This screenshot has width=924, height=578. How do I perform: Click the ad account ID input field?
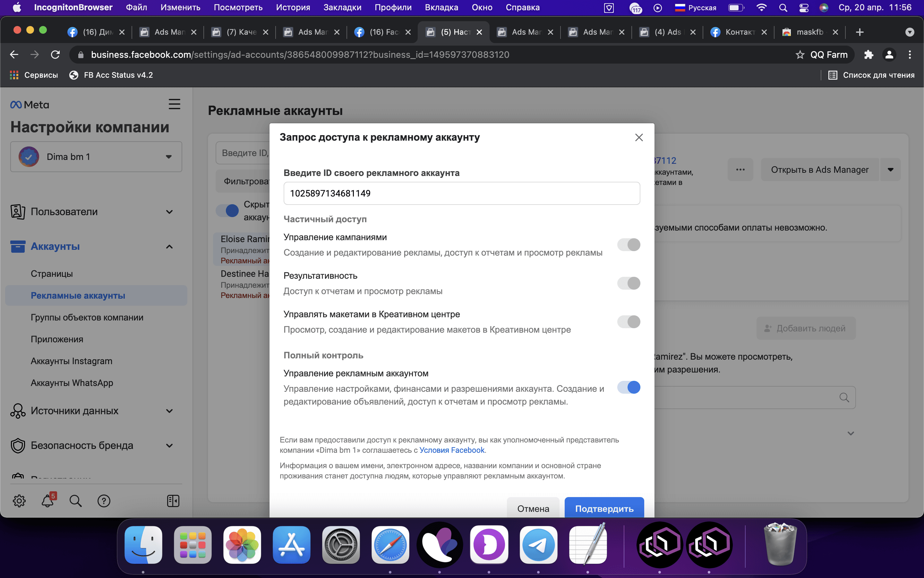pyautogui.click(x=462, y=193)
